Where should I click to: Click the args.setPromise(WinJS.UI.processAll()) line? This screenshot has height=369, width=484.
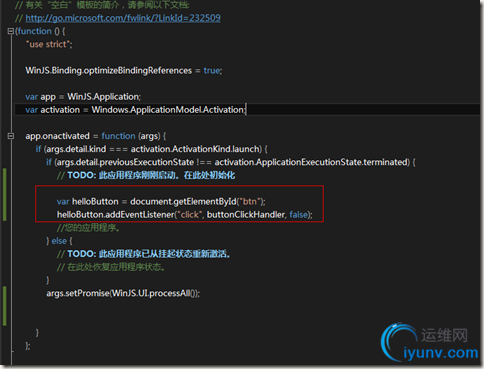pyautogui.click(x=123, y=293)
